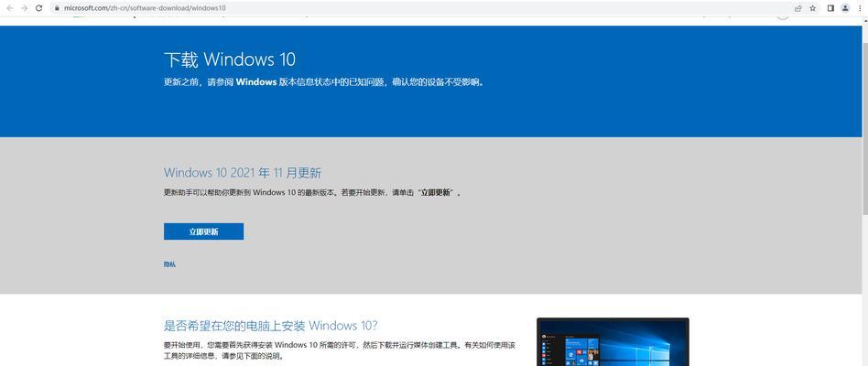868x366 pixels.
Task: Open the user profile avatar icon
Action: 845,8
